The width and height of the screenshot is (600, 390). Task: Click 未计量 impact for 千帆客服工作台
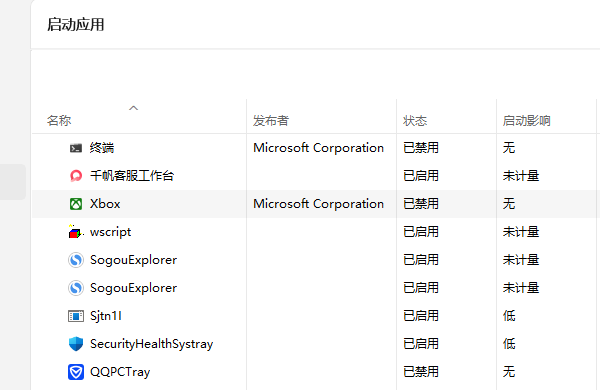[x=521, y=176]
